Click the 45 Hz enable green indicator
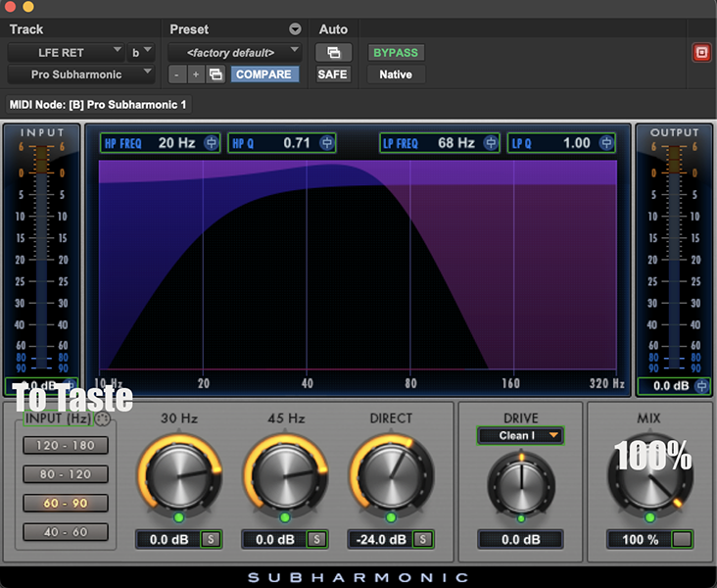717x588 pixels. click(285, 517)
